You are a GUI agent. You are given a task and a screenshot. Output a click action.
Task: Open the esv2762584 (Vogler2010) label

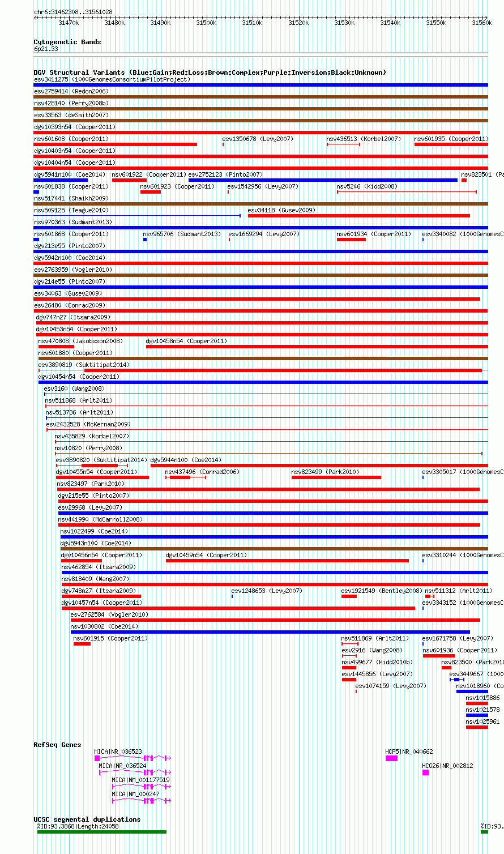click(x=109, y=614)
